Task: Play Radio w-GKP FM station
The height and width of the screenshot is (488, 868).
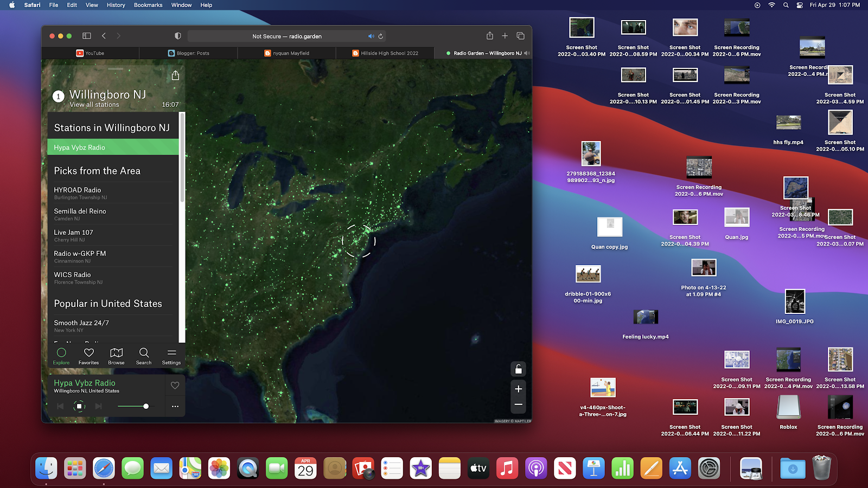Action: coord(113,256)
